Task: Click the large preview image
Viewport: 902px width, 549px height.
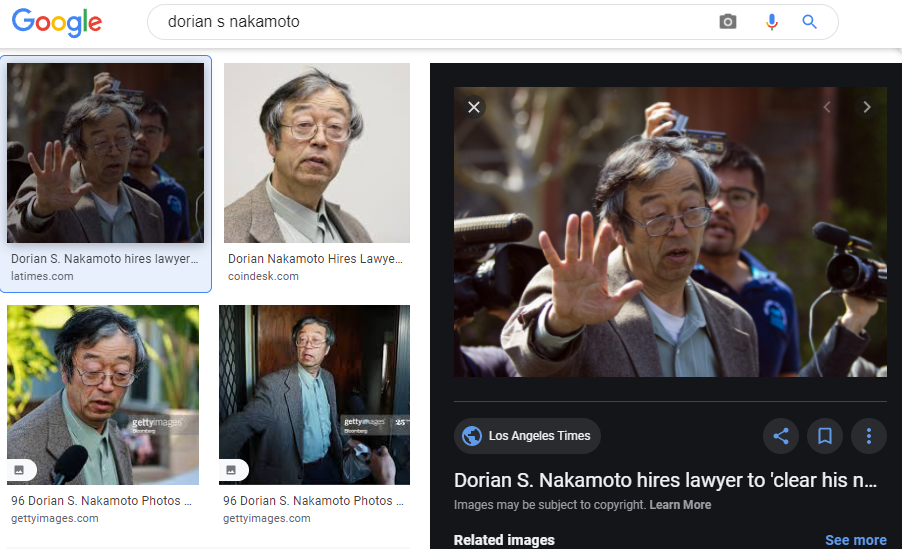Action: [x=670, y=232]
